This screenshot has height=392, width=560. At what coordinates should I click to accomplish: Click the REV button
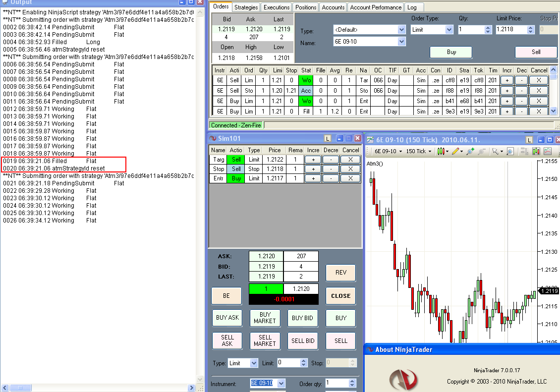(341, 273)
